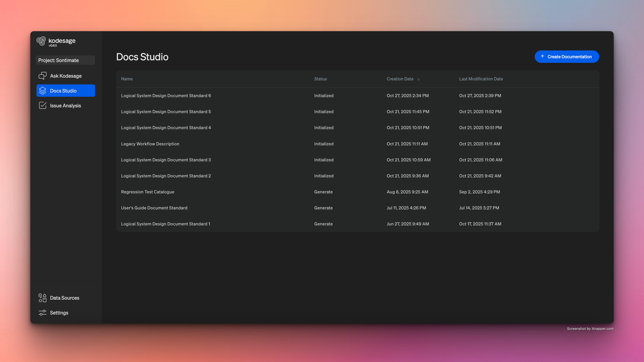644x362 pixels.
Task: Click Generate status of User's Guide row
Action: (323, 208)
